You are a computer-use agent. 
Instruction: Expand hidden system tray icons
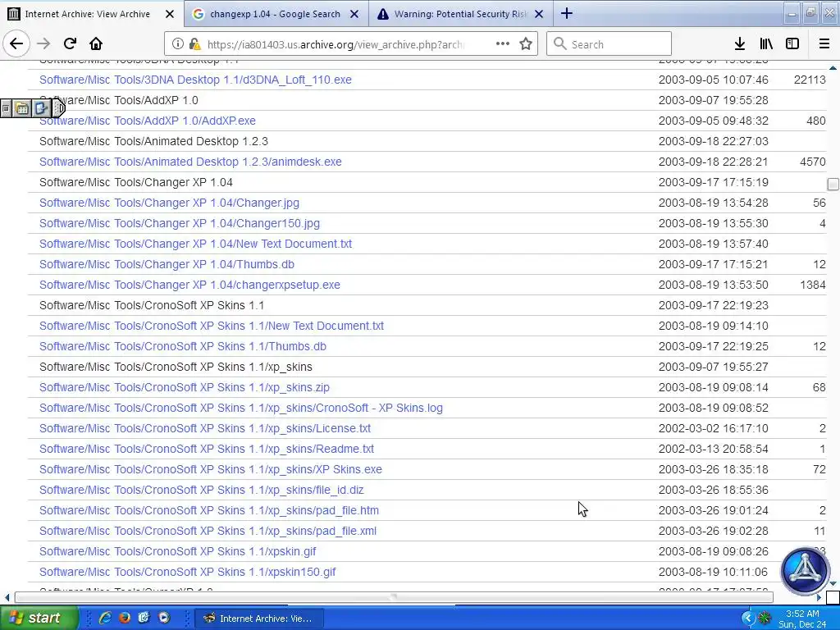tap(748, 619)
